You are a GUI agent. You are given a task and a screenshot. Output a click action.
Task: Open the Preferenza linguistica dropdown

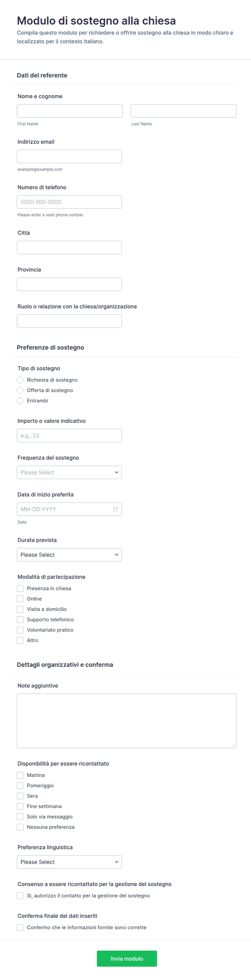tap(69, 862)
